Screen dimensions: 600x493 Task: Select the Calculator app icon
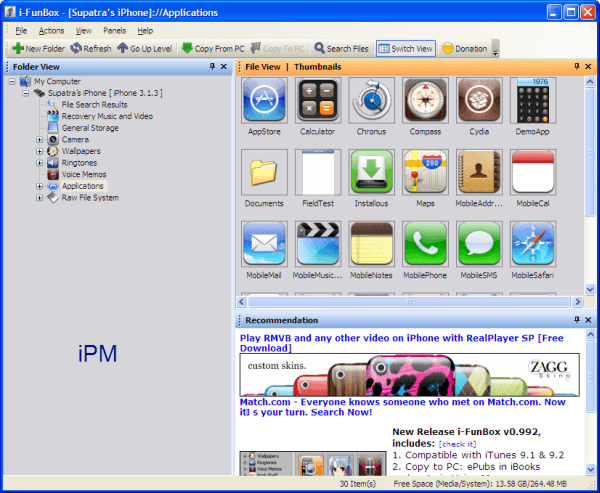pyautogui.click(x=318, y=100)
